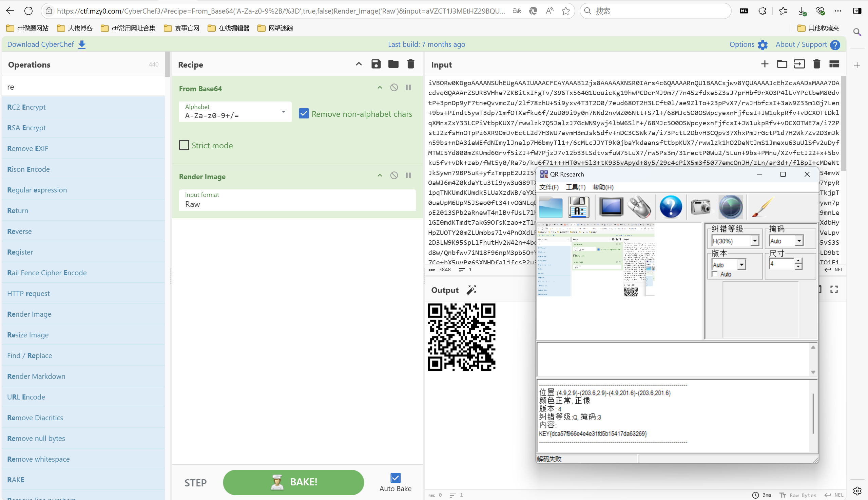Select the Regular expression operation
This screenshot has width=868, height=500.
tap(83, 190)
